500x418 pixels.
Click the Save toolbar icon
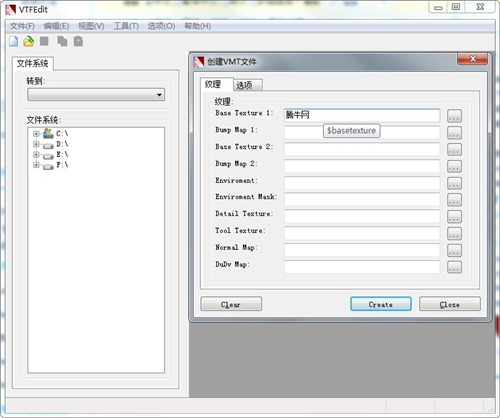pos(44,41)
